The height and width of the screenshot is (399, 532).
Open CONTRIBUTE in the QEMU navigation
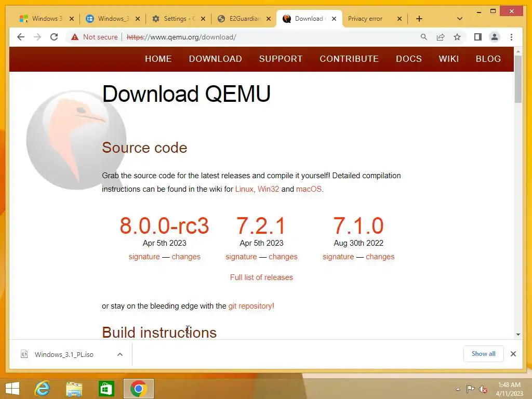[349, 59]
